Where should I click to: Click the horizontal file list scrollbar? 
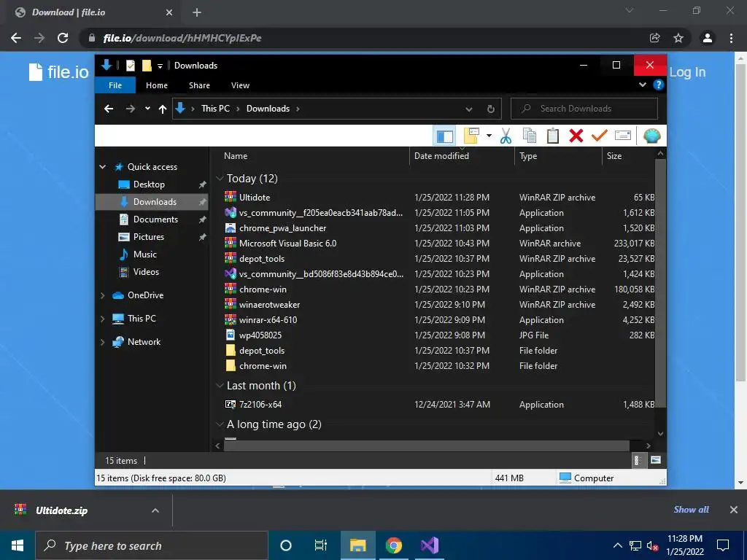click(426, 446)
